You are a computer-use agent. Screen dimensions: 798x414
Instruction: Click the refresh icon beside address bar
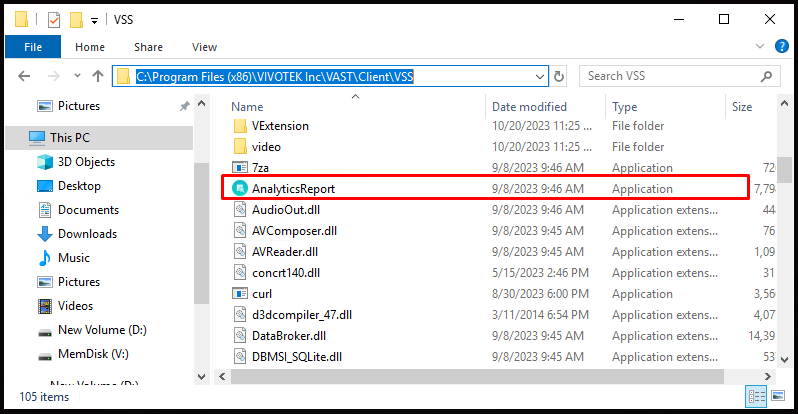pos(559,76)
